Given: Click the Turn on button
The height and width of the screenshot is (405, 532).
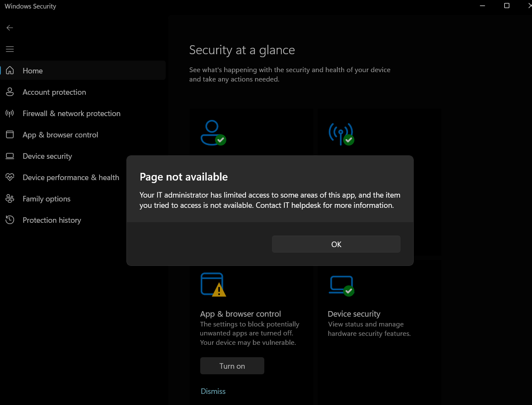Looking at the screenshot, I should pyautogui.click(x=232, y=366).
